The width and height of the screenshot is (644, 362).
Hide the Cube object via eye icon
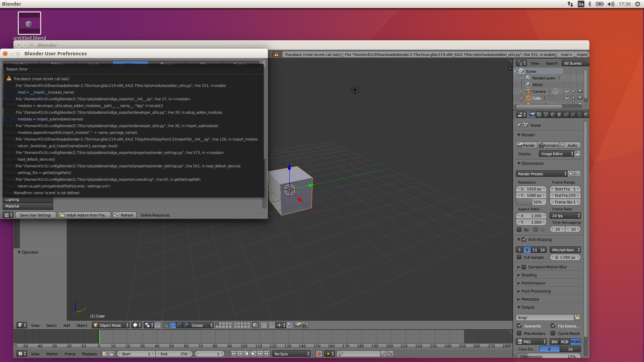[x=567, y=98]
